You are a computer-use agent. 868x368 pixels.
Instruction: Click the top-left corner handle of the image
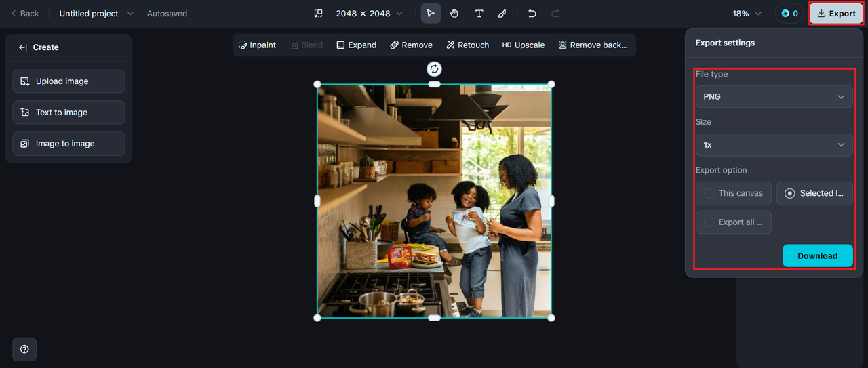[x=317, y=84]
